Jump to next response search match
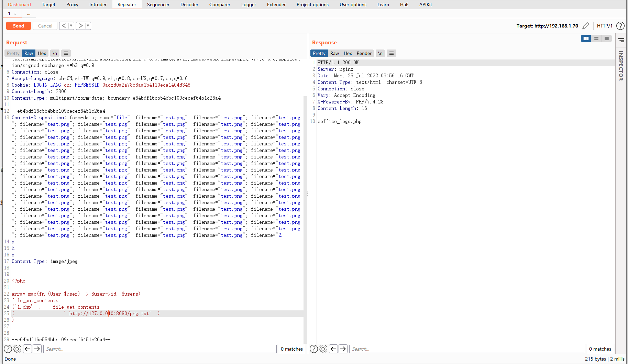 [x=343, y=349]
